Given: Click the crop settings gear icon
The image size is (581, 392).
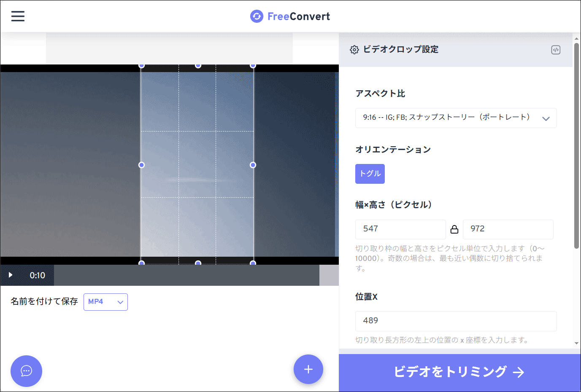Looking at the screenshot, I should (x=355, y=49).
